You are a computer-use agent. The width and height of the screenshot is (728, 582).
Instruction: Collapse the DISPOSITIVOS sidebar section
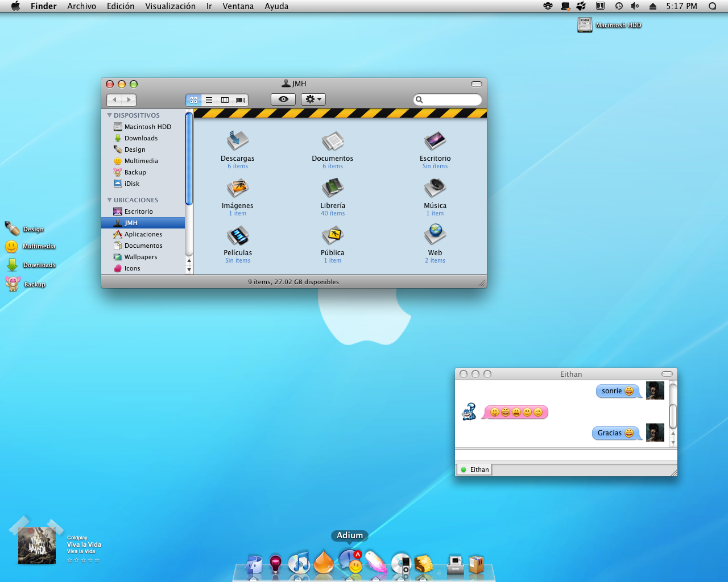pyautogui.click(x=109, y=115)
